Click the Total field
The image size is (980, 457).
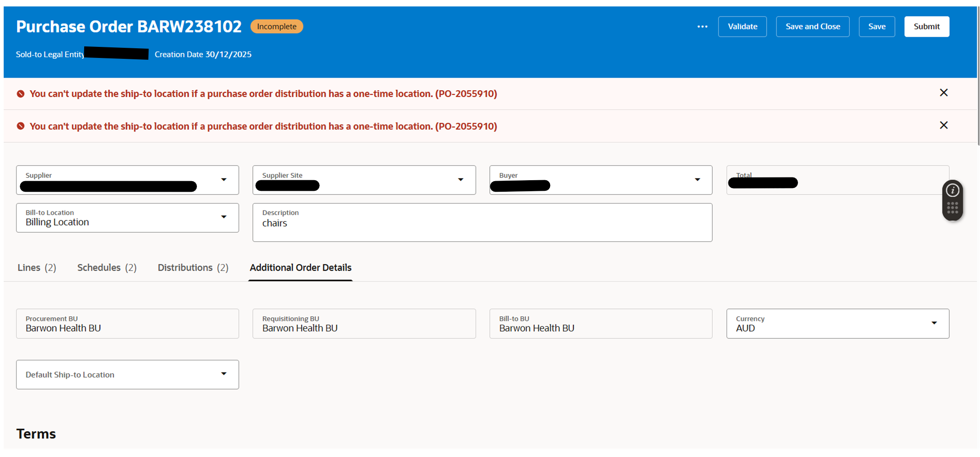(x=837, y=180)
